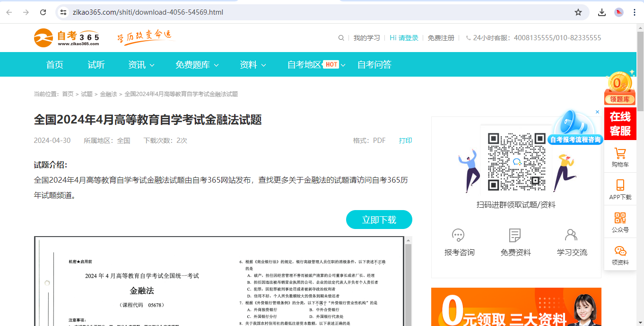The width and height of the screenshot is (644, 326).
Task: Expand the 资料 dropdown menu
Action: tap(252, 65)
